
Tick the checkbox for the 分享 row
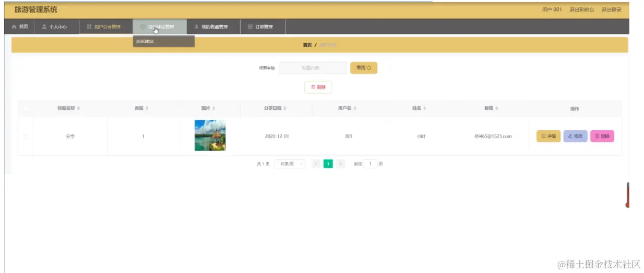(x=25, y=136)
